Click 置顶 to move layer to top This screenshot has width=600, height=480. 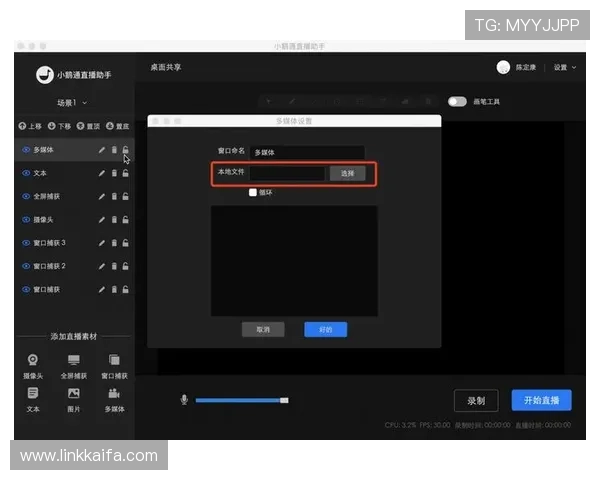[90, 126]
